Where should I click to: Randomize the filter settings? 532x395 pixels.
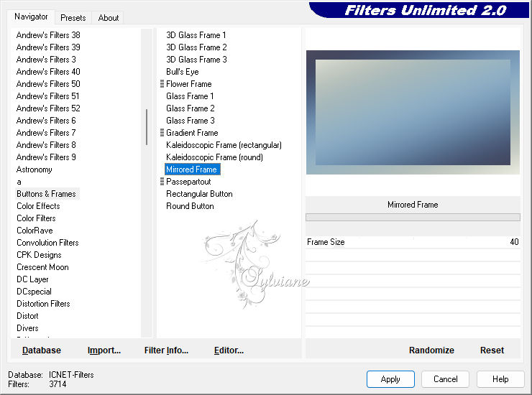click(431, 350)
